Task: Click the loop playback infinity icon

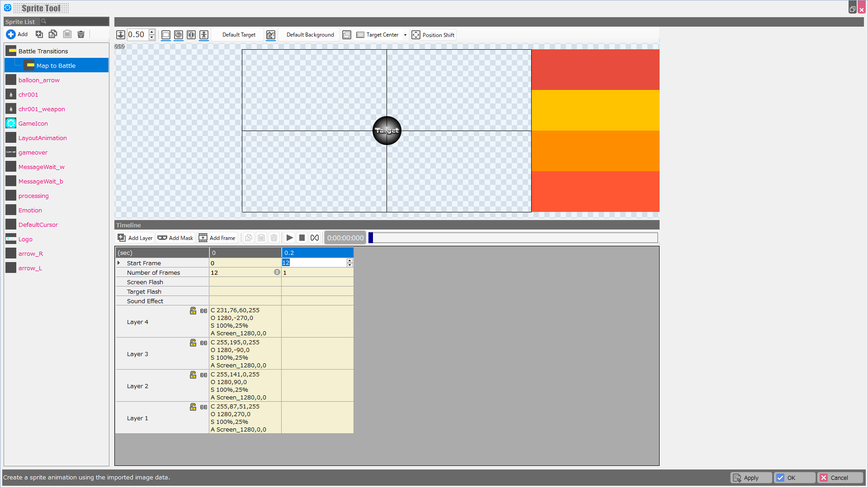Action: 315,238
